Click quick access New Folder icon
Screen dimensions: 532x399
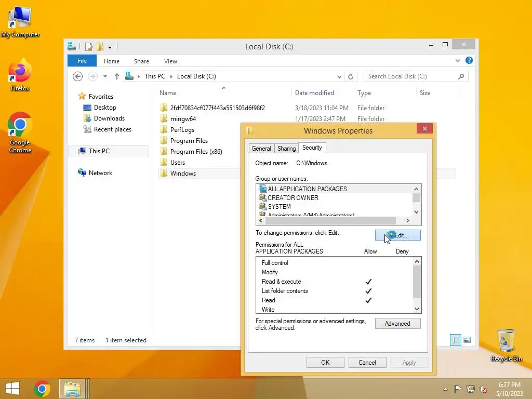tap(100, 46)
